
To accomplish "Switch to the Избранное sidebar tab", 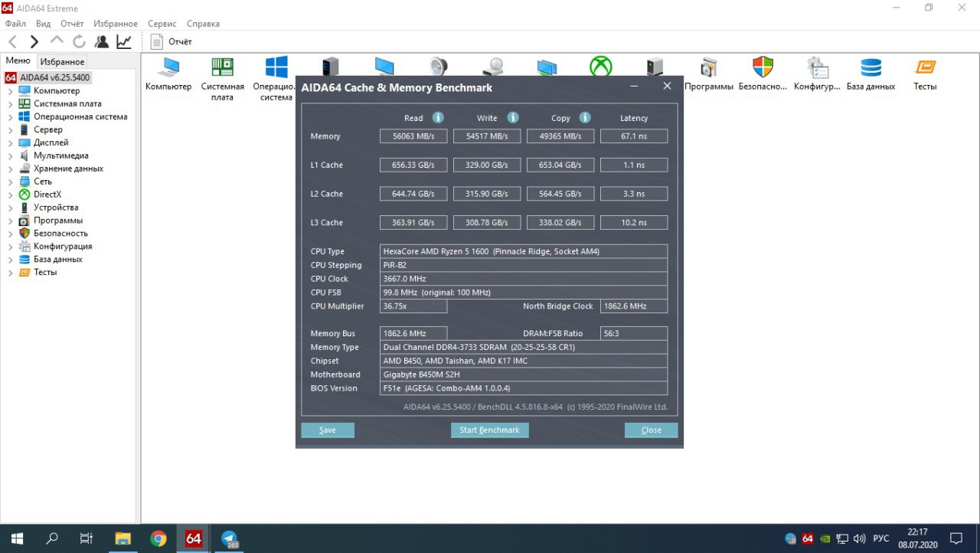I will pos(63,61).
